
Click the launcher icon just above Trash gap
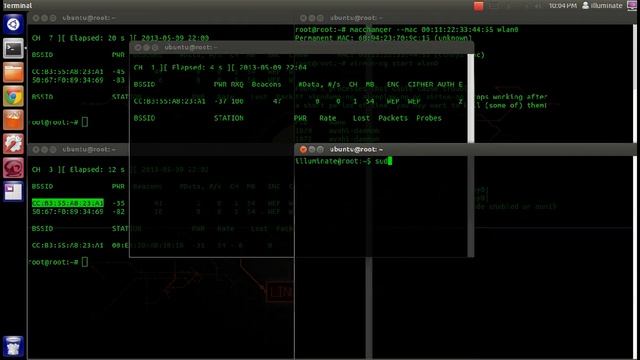(13, 191)
